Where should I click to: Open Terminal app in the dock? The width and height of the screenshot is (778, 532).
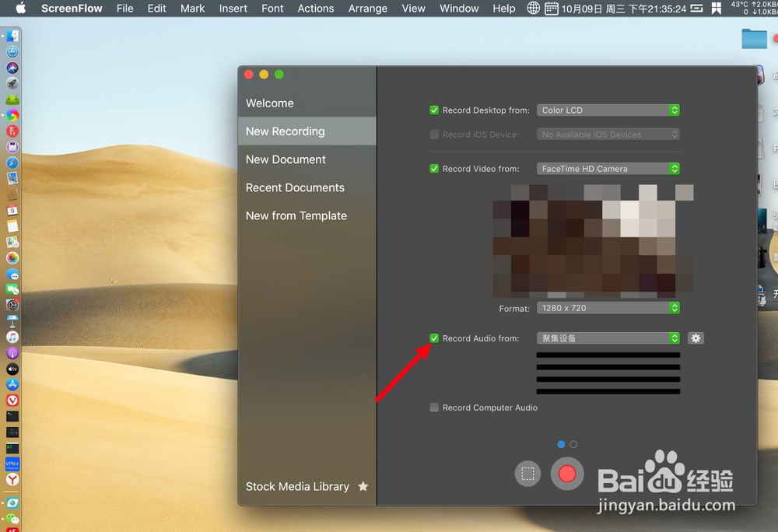pyautogui.click(x=12, y=416)
